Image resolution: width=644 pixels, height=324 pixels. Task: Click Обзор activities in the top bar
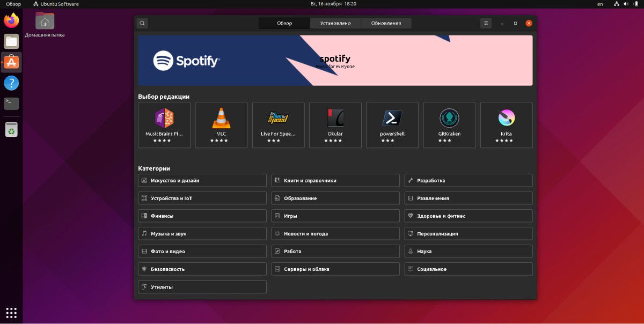[13, 4]
